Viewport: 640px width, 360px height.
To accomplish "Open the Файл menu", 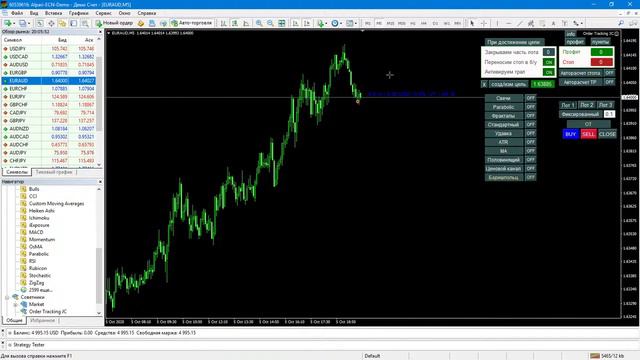I will pos(17,13).
